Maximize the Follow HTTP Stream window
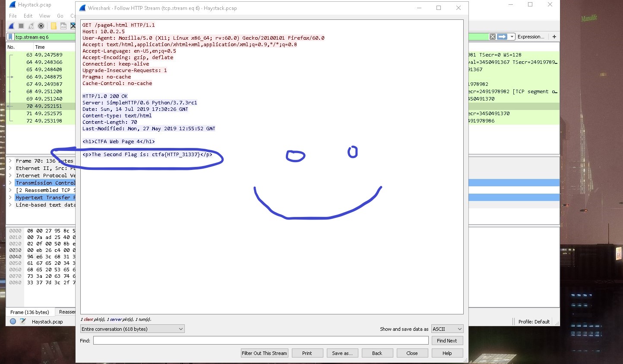 click(x=439, y=8)
